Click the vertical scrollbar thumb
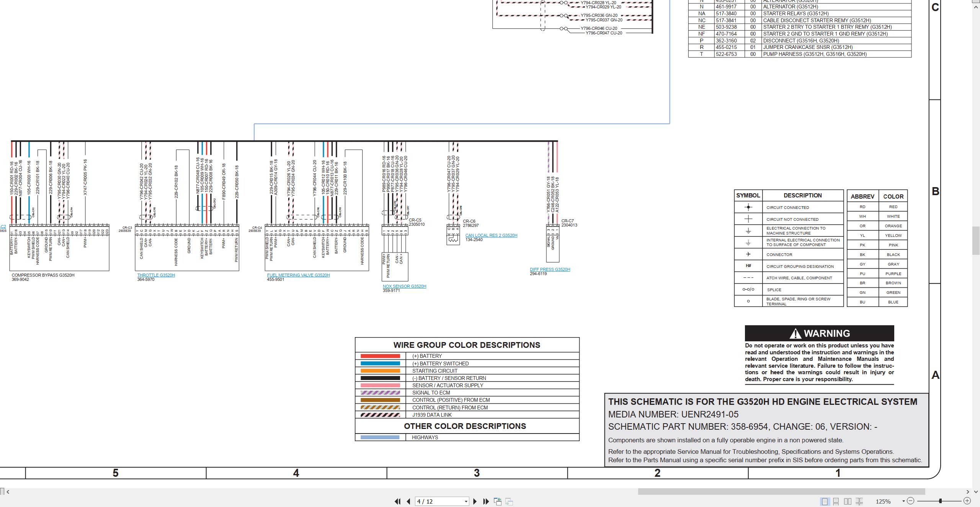Image resolution: width=980 pixels, height=507 pixels. click(x=976, y=241)
